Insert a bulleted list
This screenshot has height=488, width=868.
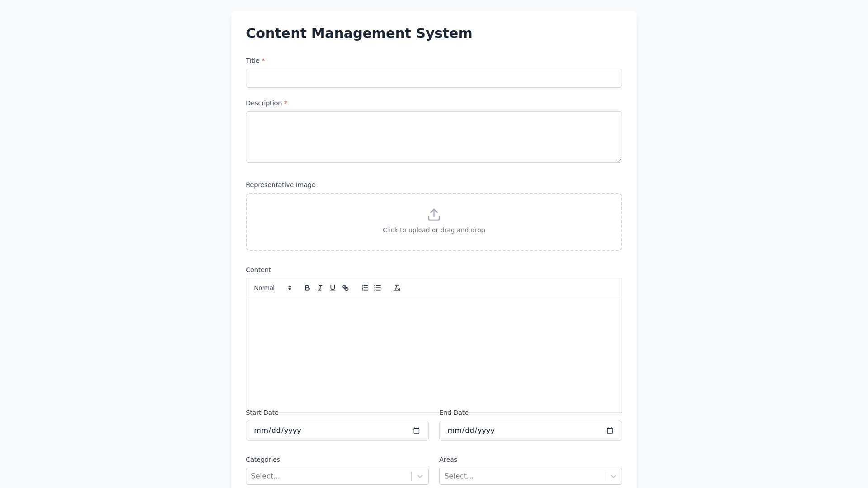[377, 288]
